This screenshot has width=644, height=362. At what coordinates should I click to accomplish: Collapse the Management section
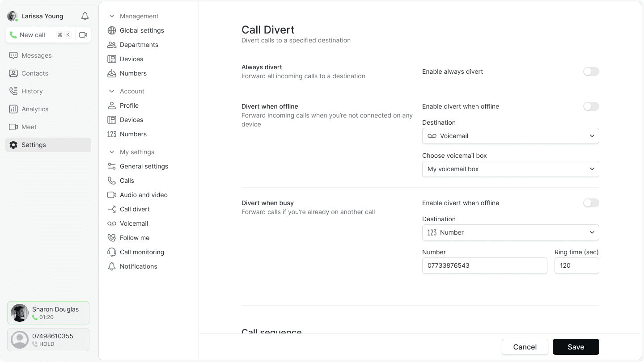(x=112, y=16)
